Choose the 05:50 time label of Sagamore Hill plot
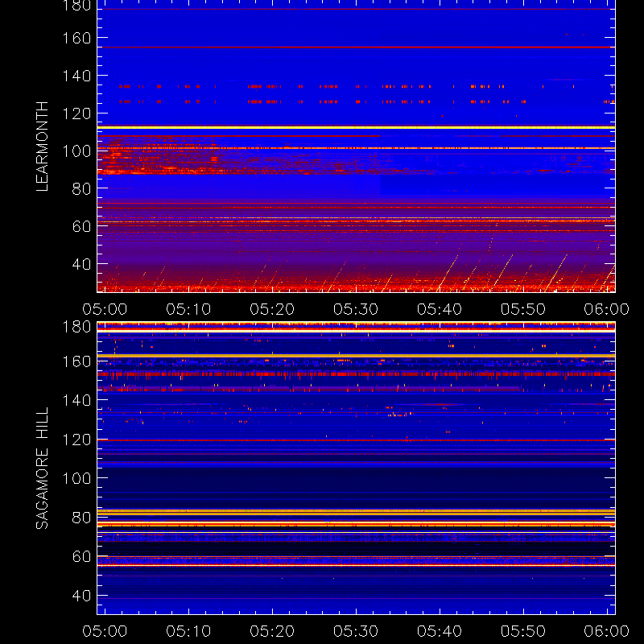Screen dimensions: 644x644 point(522,631)
